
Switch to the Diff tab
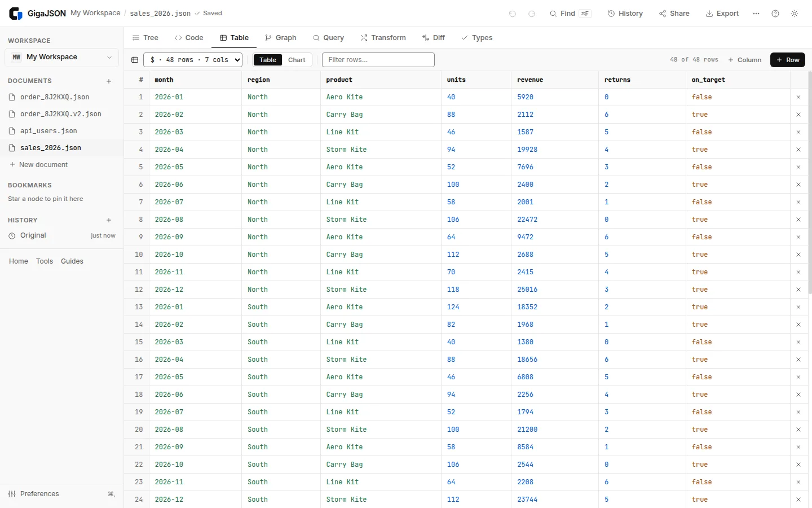433,38
